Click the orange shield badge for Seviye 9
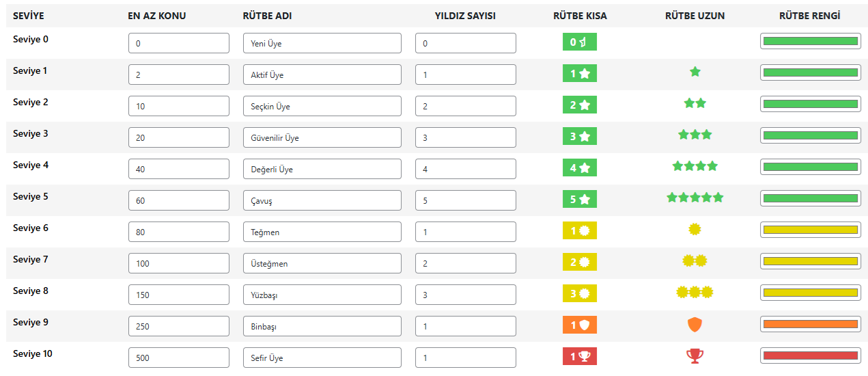Image resolution: width=868 pixels, height=376 pixels. [580, 325]
